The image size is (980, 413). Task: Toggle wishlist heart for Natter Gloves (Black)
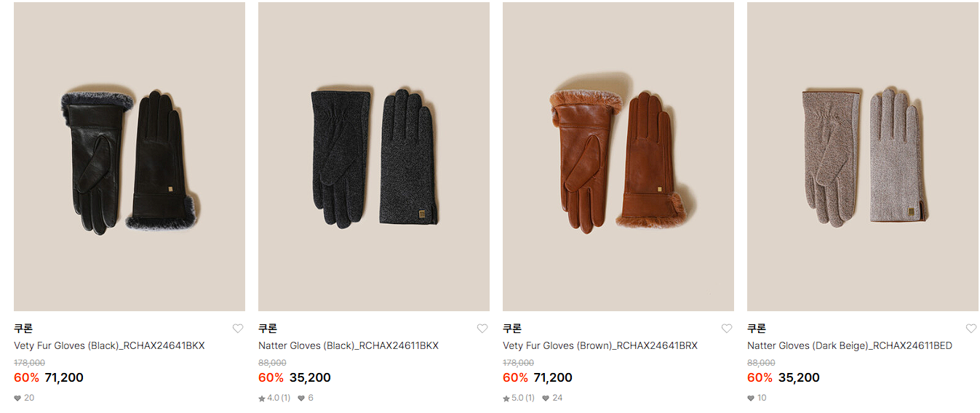pos(482,329)
